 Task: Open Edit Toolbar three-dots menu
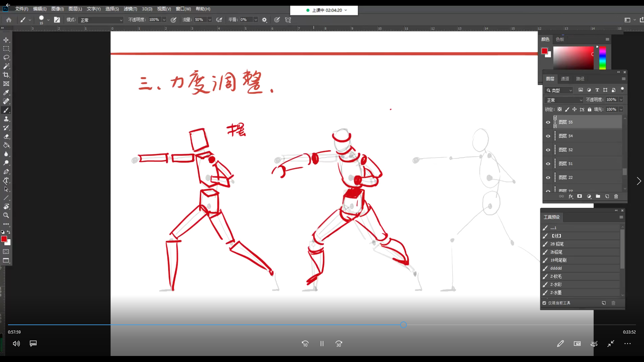[6, 224]
